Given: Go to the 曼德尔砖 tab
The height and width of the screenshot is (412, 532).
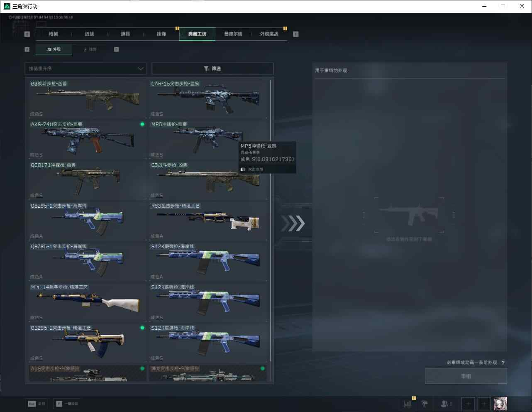Looking at the screenshot, I should point(233,34).
